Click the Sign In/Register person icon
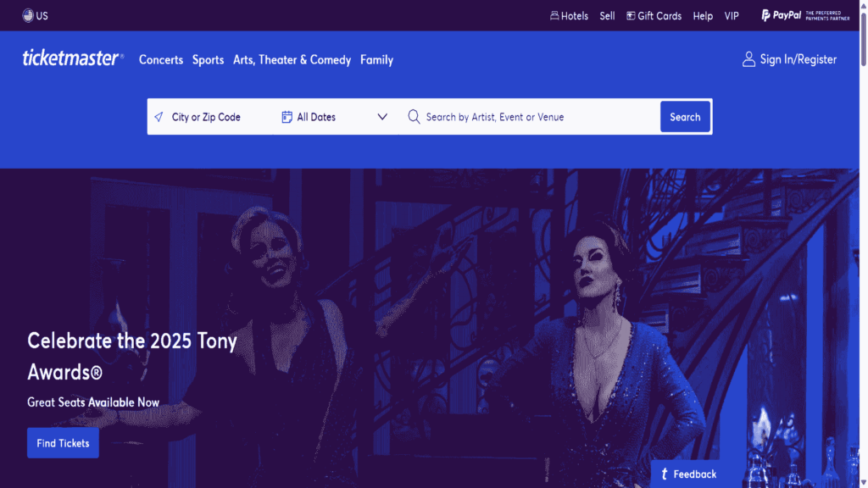This screenshot has width=868, height=488. click(x=748, y=58)
